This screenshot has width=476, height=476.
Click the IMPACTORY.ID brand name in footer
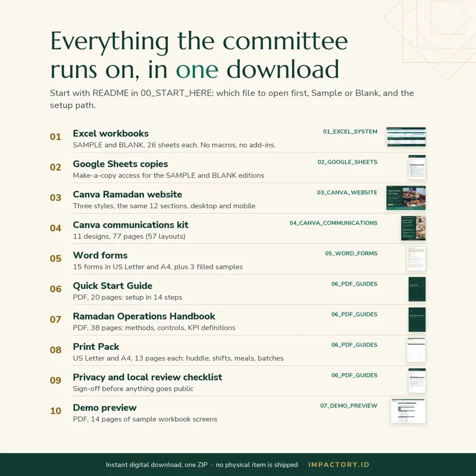(x=339, y=465)
